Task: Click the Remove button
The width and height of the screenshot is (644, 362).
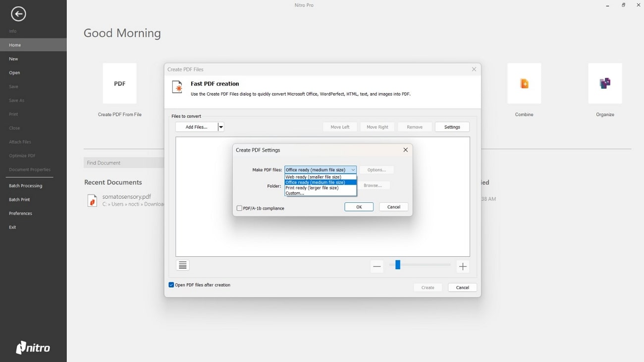Action: [x=415, y=127]
